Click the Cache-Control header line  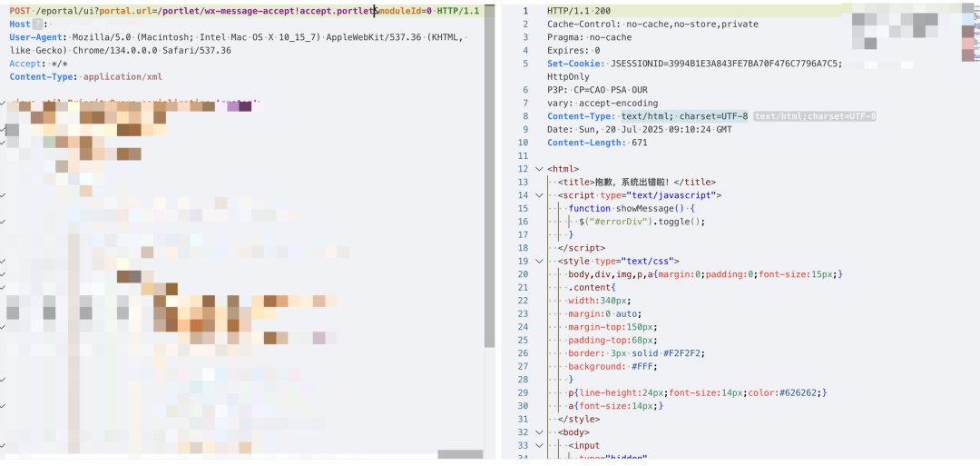coord(652,24)
